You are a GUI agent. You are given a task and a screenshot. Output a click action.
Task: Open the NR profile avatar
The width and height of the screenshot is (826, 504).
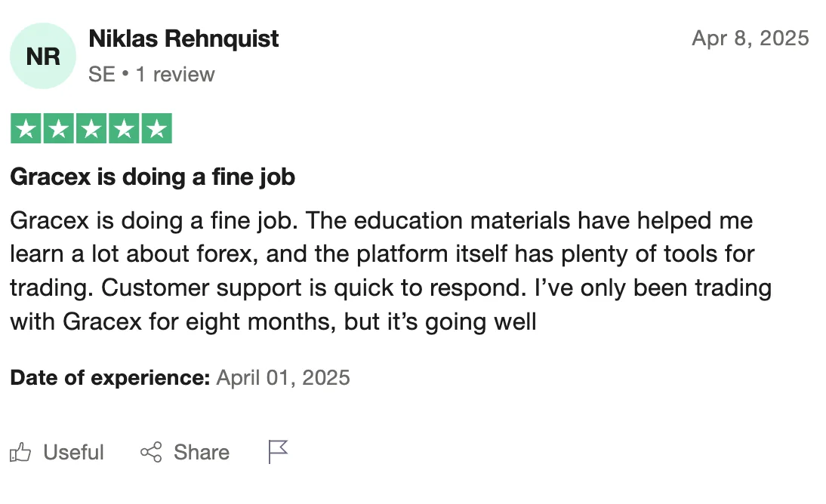click(43, 56)
